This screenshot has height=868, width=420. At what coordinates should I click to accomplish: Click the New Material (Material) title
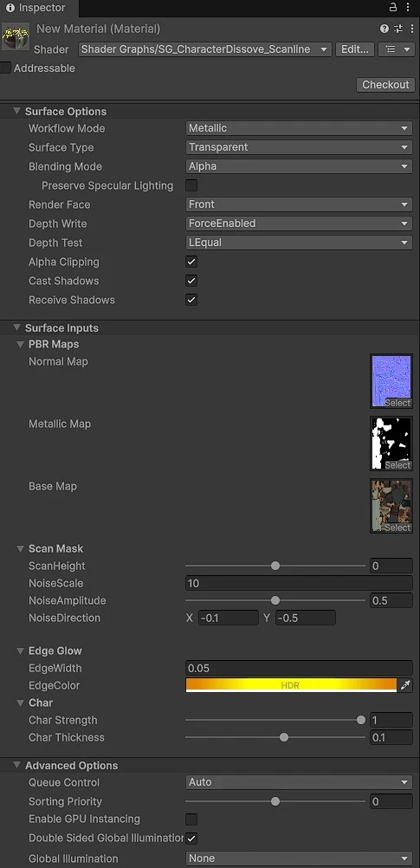pos(99,29)
